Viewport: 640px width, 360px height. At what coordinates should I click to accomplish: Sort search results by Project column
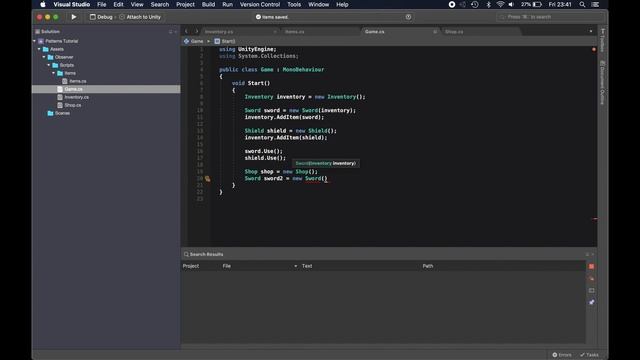coord(191,266)
